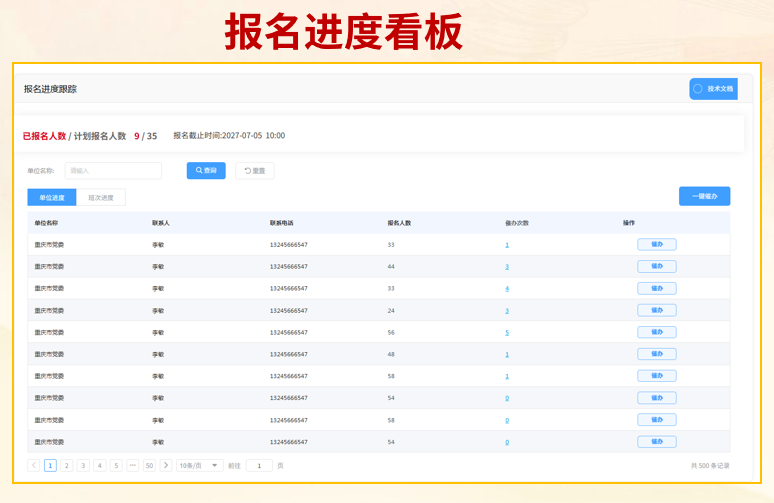
Task: Click the 已报名人数 red label
Action: (44, 136)
